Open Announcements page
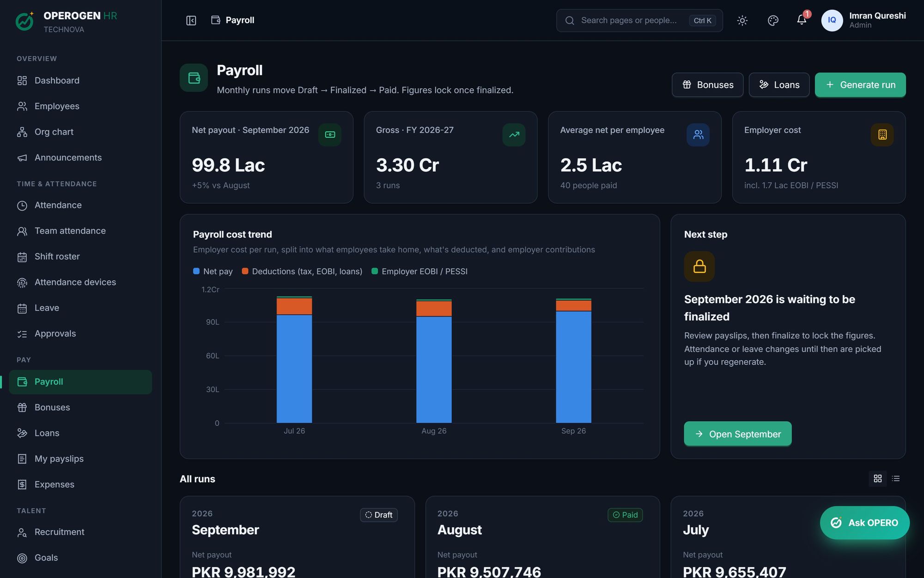The height and width of the screenshot is (578, 924). [x=80, y=158]
